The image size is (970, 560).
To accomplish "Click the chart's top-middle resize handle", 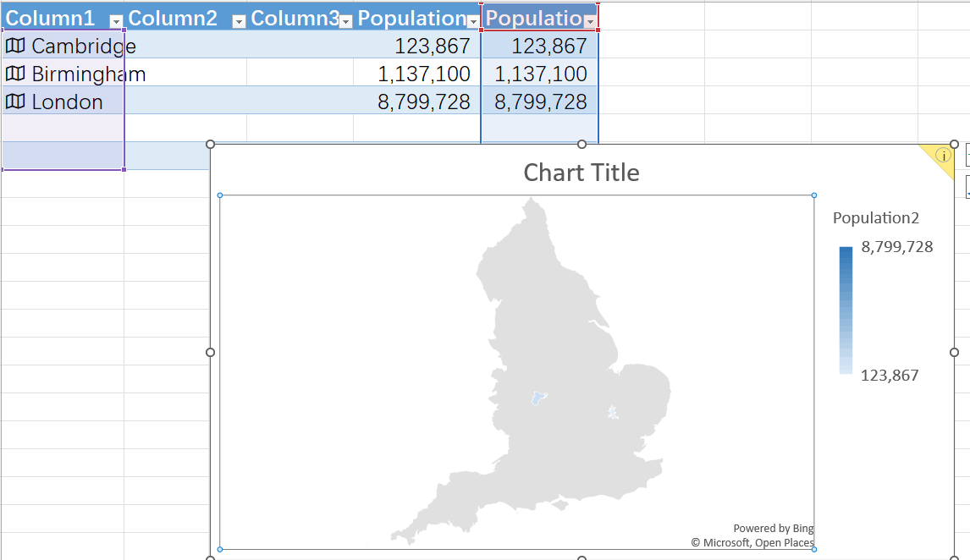I will pos(581,144).
